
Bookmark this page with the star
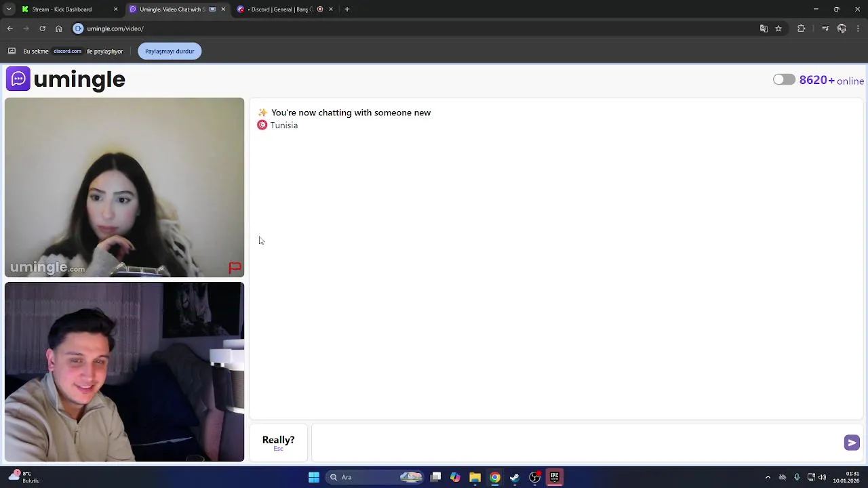pyautogui.click(x=778, y=28)
